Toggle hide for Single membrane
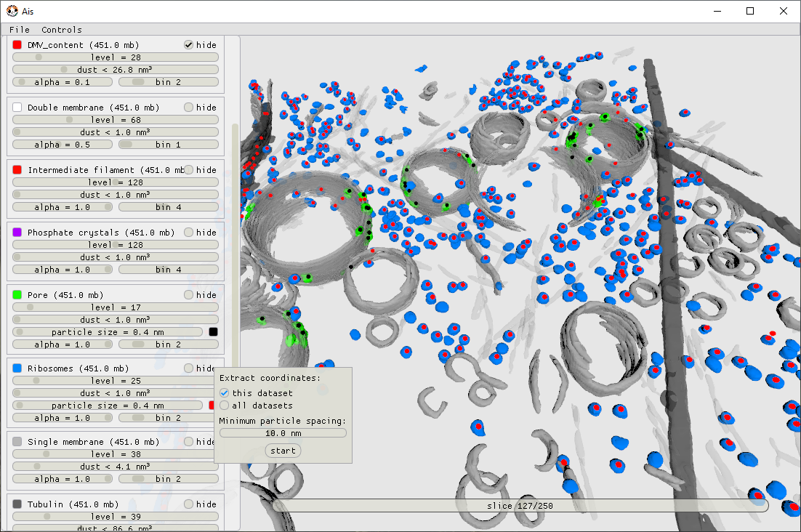Screen dimensions: 801x532 [188, 442]
